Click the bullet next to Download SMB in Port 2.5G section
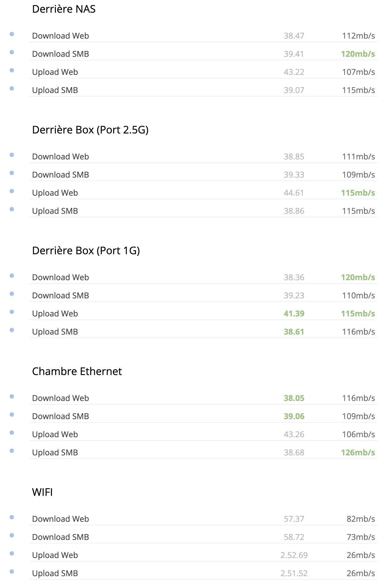The width and height of the screenshot is (392, 587). click(x=12, y=173)
